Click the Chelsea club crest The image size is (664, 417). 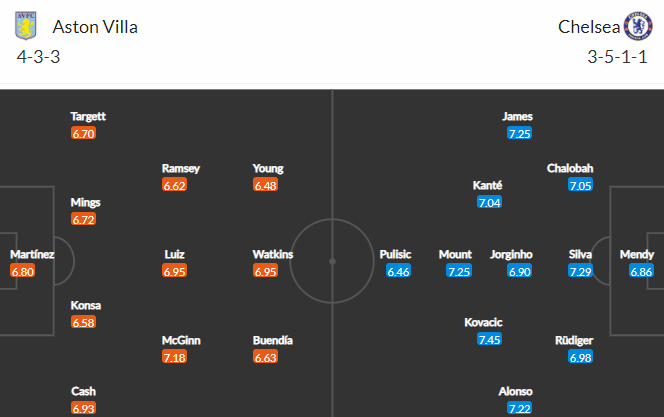638,26
